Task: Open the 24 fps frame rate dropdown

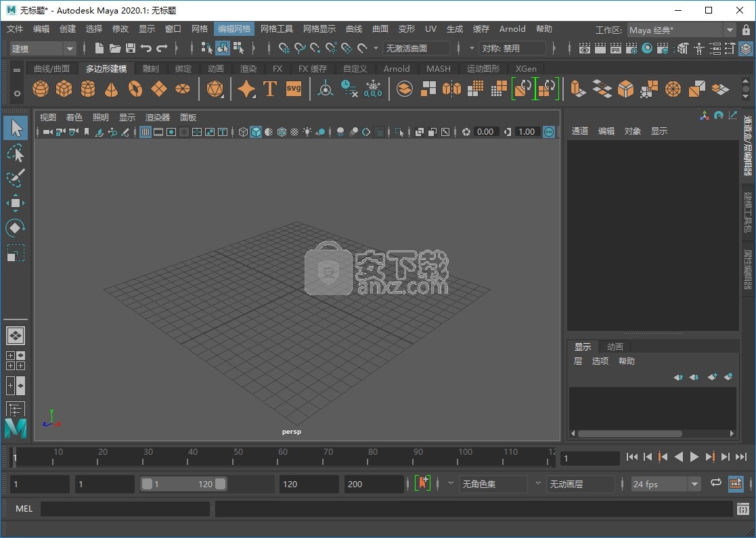Action: point(665,484)
